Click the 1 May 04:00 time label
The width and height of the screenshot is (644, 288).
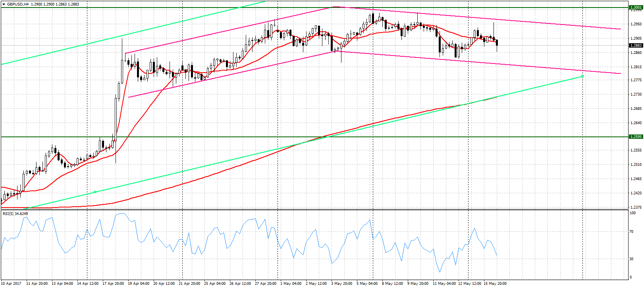pyautogui.click(x=291, y=284)
